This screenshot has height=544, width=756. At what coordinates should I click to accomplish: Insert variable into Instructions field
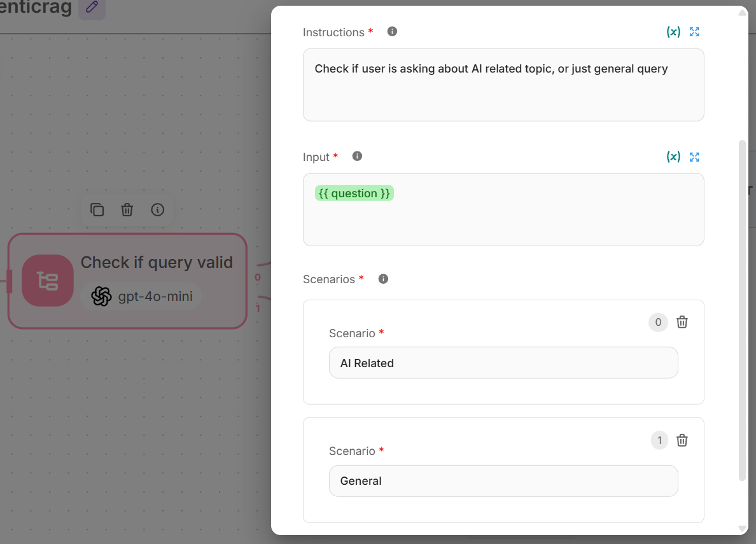click(673, 32)
